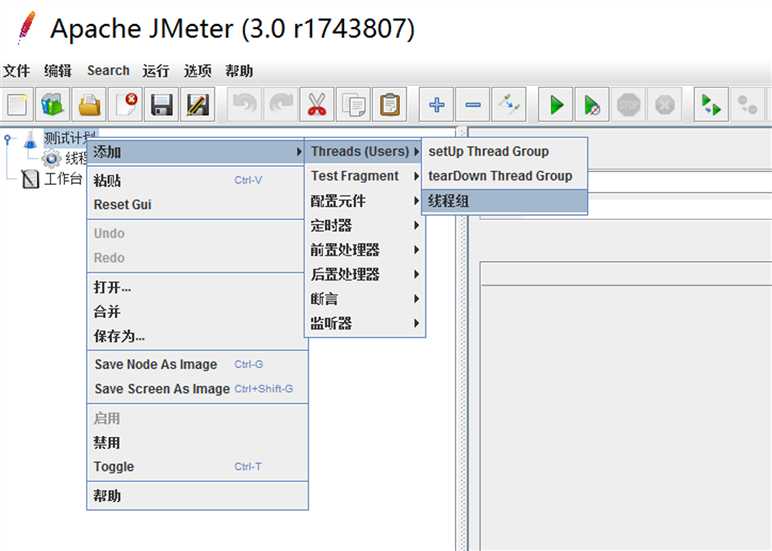Screen dimensions: 772x551
Task: Choose 打开... from context menu
Action: click(197, 287)
